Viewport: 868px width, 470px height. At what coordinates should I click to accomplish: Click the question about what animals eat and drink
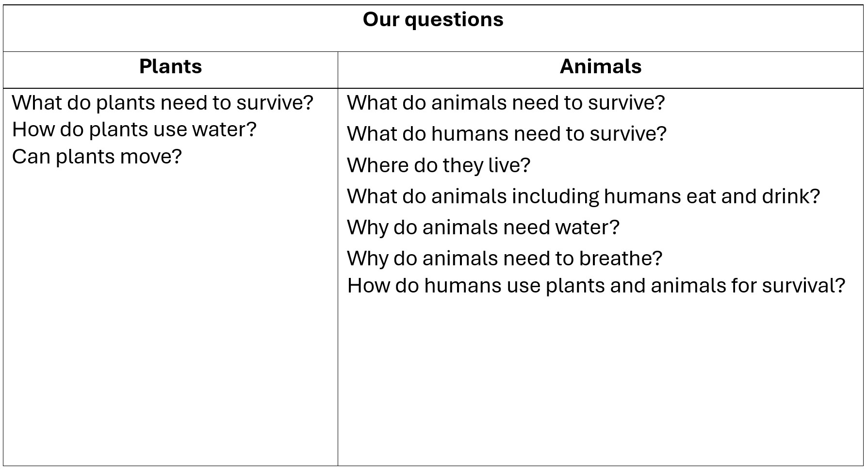583,196
